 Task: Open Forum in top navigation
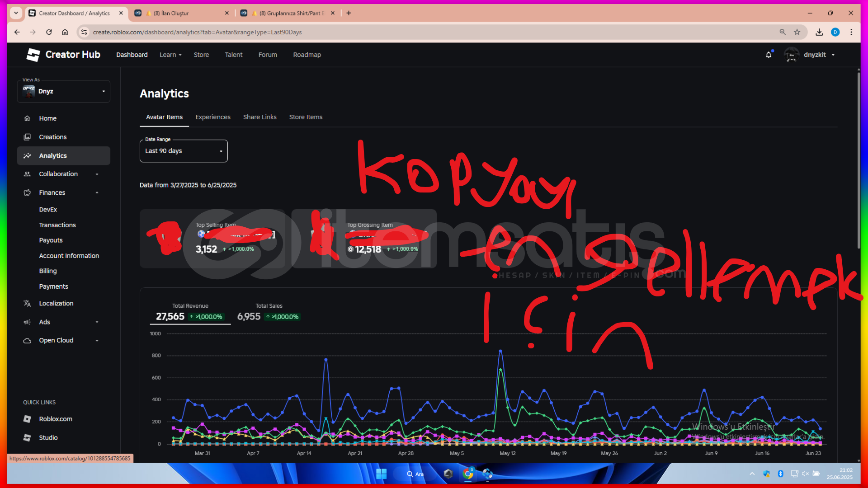[x=268, y=55]
